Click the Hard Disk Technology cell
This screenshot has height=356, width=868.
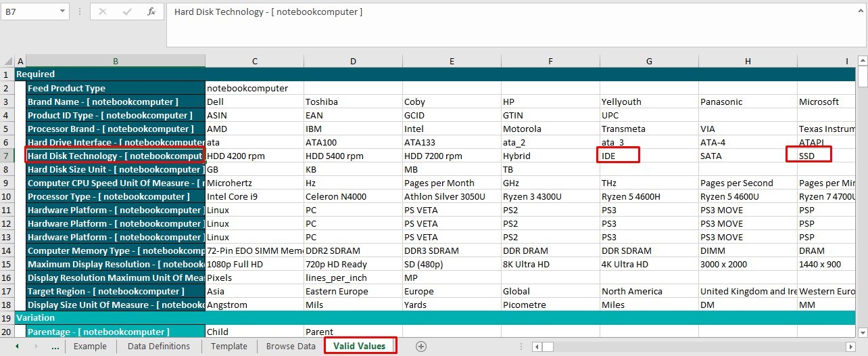point(116,156)
